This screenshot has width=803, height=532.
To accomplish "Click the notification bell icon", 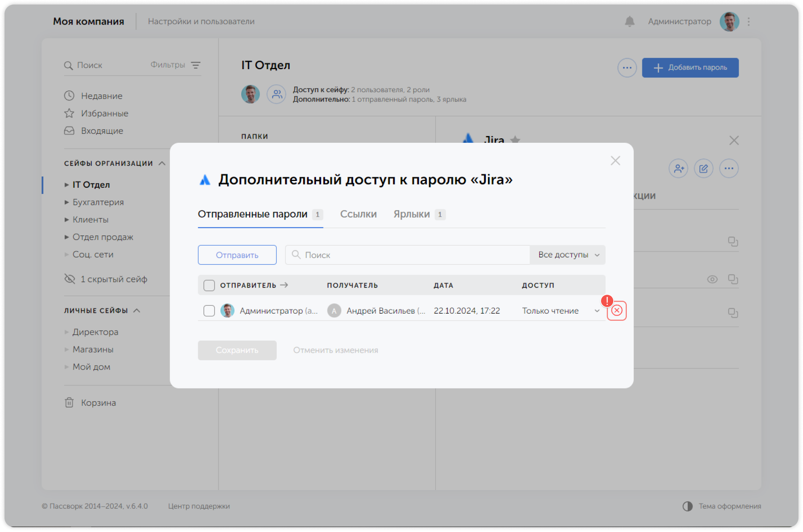I will coord(629,21).
